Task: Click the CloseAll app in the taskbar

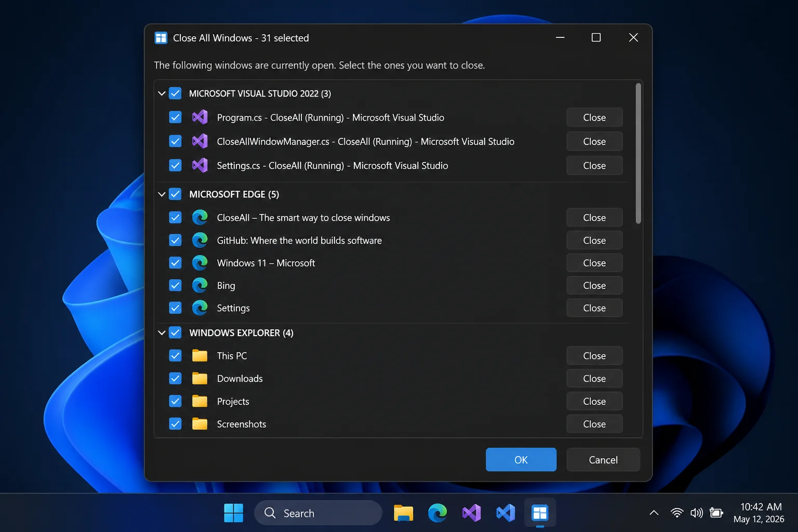Action: (540, 513)
